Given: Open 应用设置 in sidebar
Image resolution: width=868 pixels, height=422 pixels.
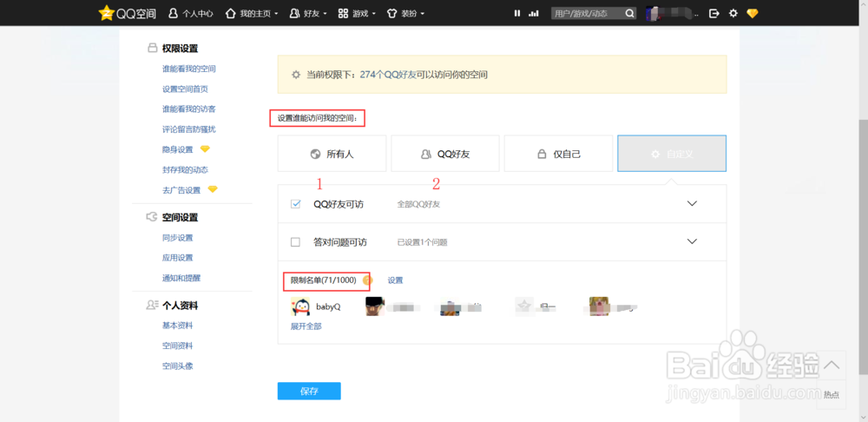Looking at the screenshot, I should [x=177, y=258].
